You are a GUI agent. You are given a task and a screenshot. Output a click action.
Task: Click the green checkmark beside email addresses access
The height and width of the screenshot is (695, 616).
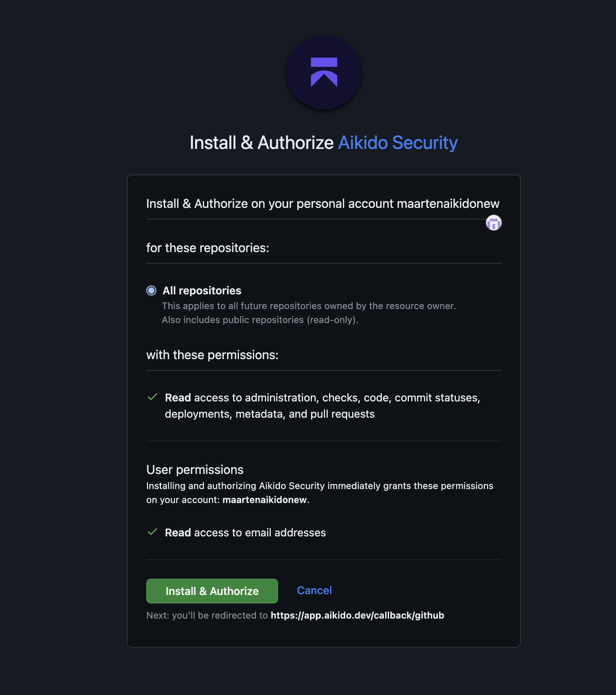click(152, 532)
